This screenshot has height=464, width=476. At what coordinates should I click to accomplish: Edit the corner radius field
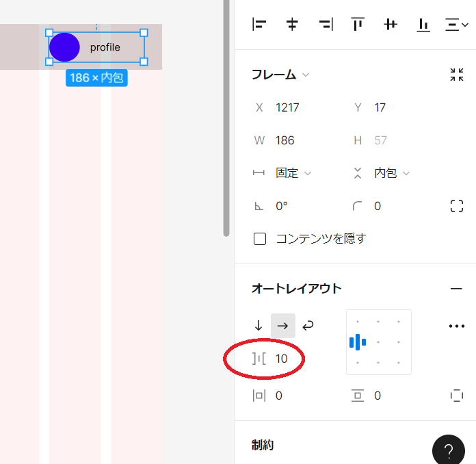[378, 206]
